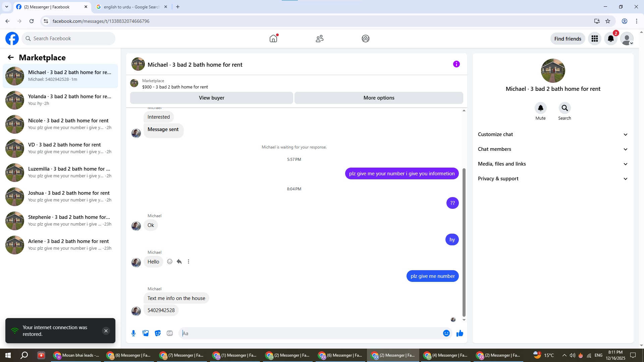Switch to english to urdu Google tab

[132, 7]
